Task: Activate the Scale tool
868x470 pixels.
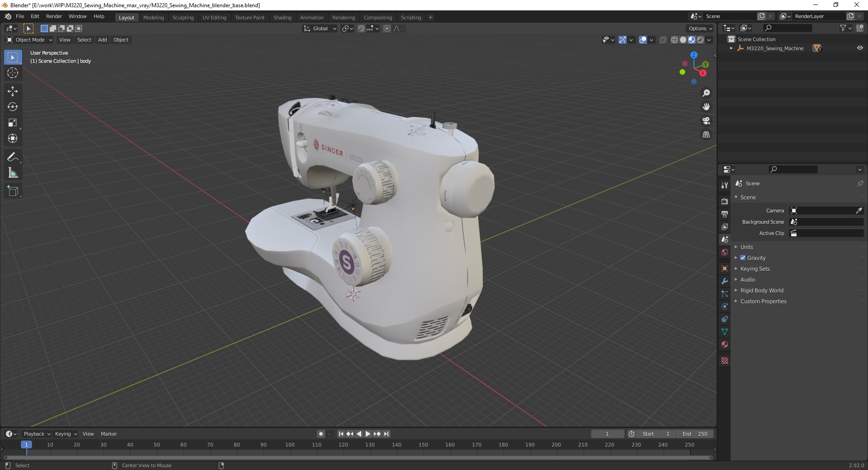Action: (13, 123)
